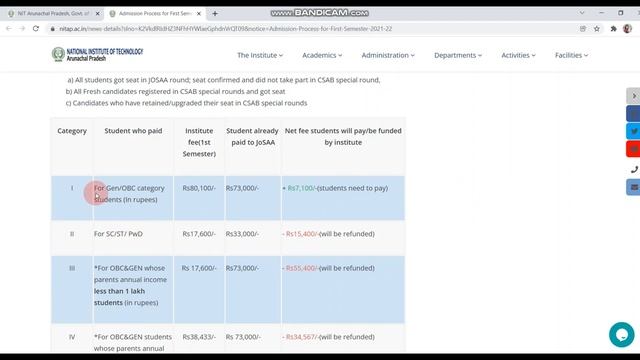
Task: Click the share page icon in address bar
Action: pos(583,29)
